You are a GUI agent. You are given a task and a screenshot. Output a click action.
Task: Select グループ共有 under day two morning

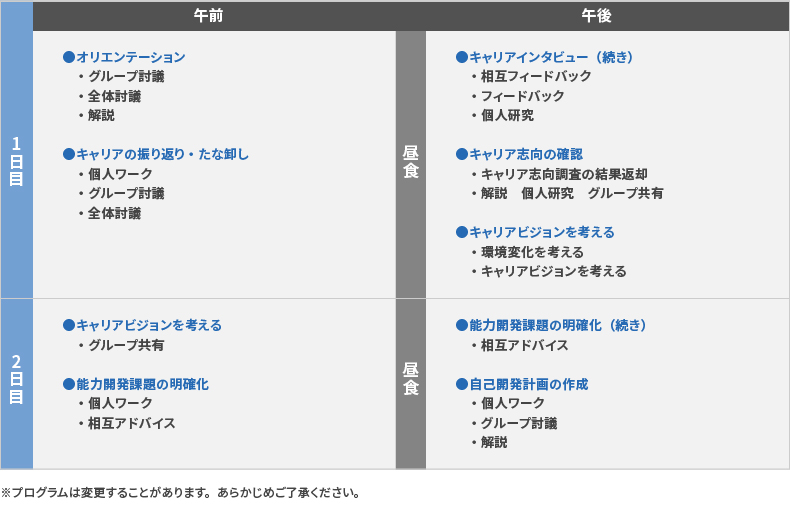click(x=126, y=345)
